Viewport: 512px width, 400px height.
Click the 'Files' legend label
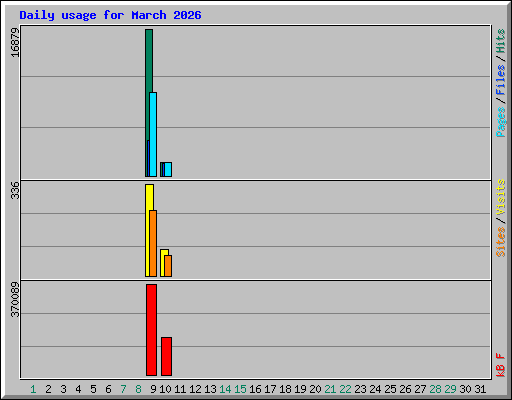500,80
